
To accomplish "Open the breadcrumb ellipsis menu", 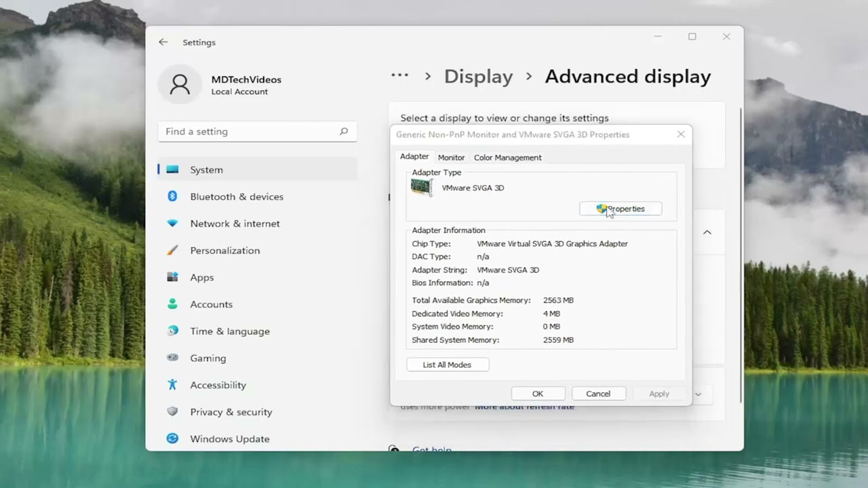I will pos(399,76).
